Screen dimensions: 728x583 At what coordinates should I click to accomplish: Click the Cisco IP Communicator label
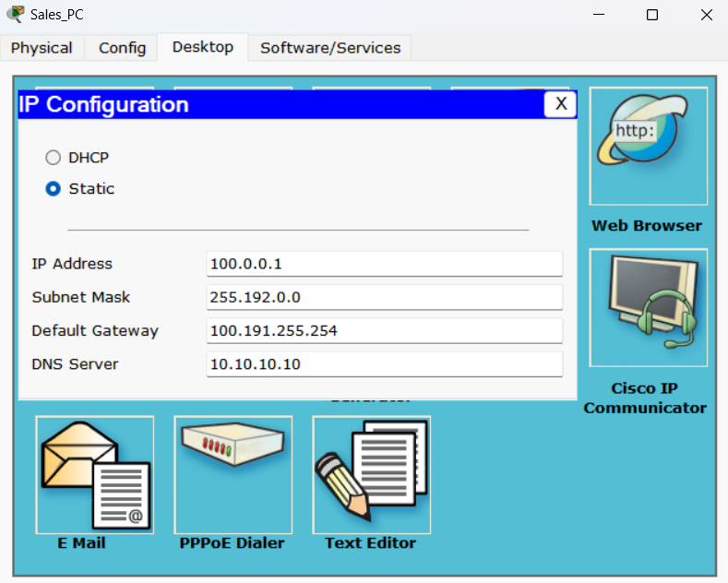pos(645,398)
